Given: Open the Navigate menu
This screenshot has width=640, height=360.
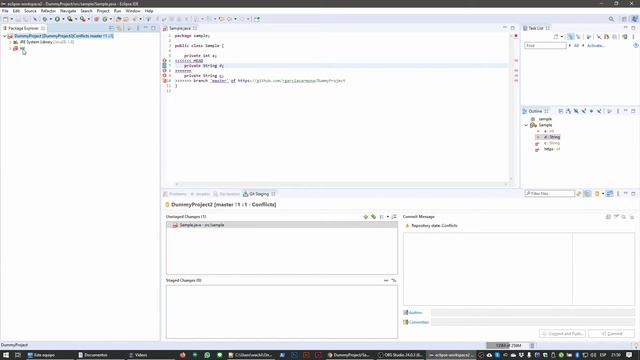Looking at the screenshot, I should click(x=68, y=11).
